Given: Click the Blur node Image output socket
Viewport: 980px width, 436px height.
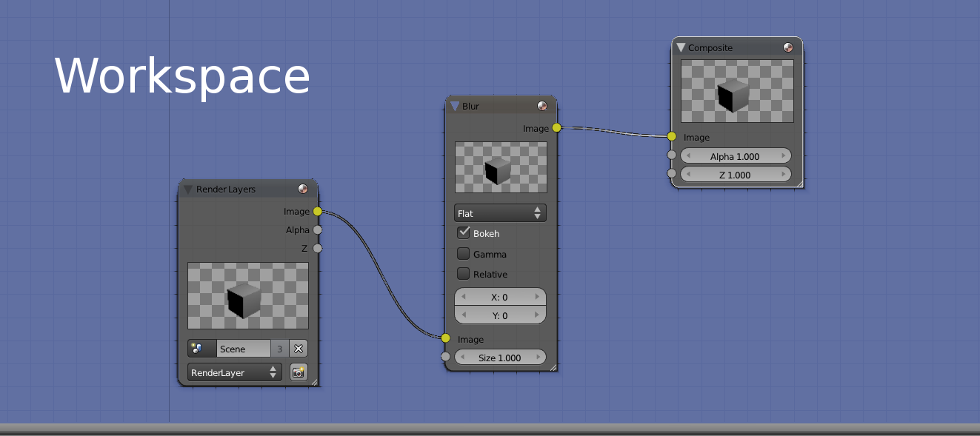Looking at the screenshot, I should 557,128.
